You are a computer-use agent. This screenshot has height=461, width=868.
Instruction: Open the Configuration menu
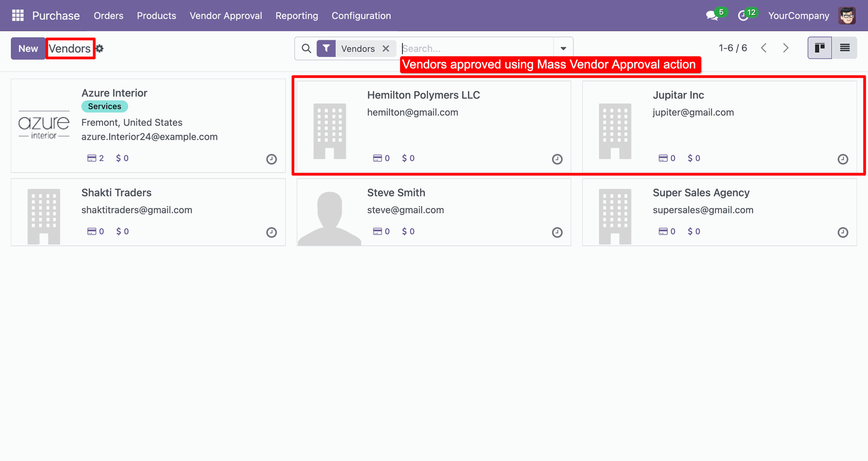click(361, 16)
